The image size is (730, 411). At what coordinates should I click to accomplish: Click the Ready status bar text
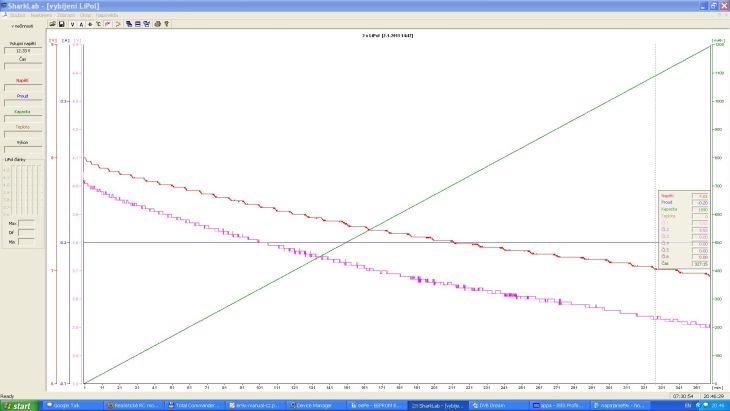tap(7, 396)
